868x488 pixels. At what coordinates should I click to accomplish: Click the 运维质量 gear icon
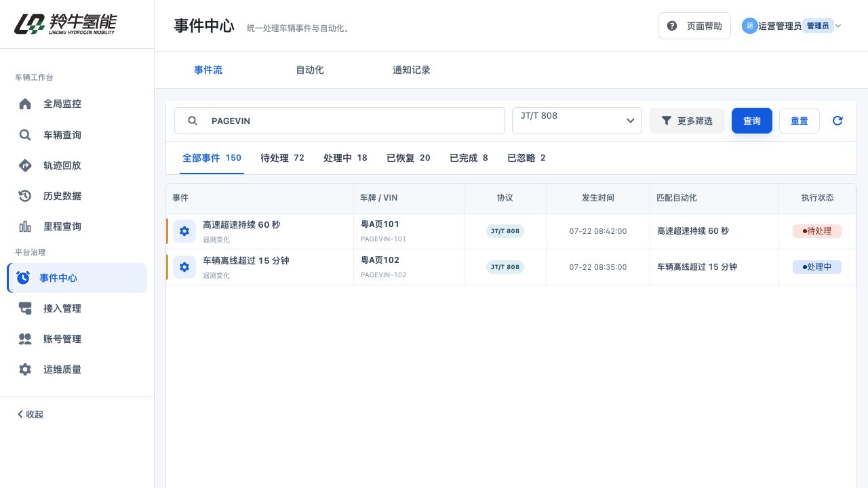(25, 369)
